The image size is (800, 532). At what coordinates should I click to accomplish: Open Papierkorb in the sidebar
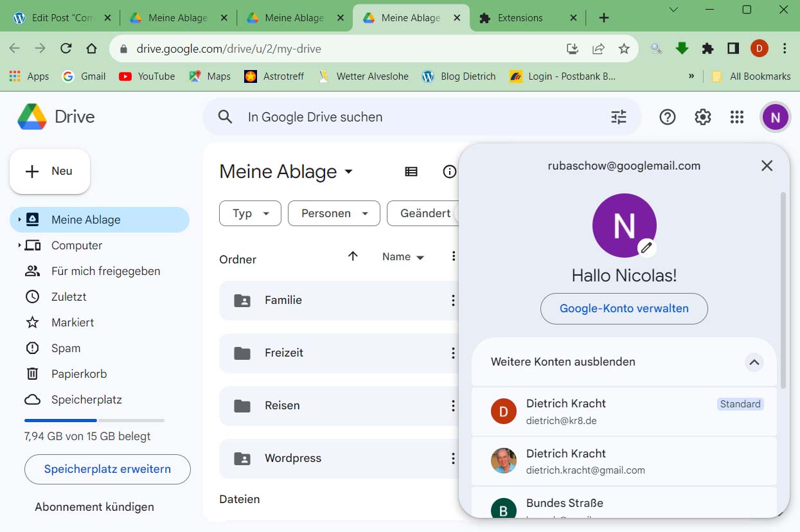(79, 374)
